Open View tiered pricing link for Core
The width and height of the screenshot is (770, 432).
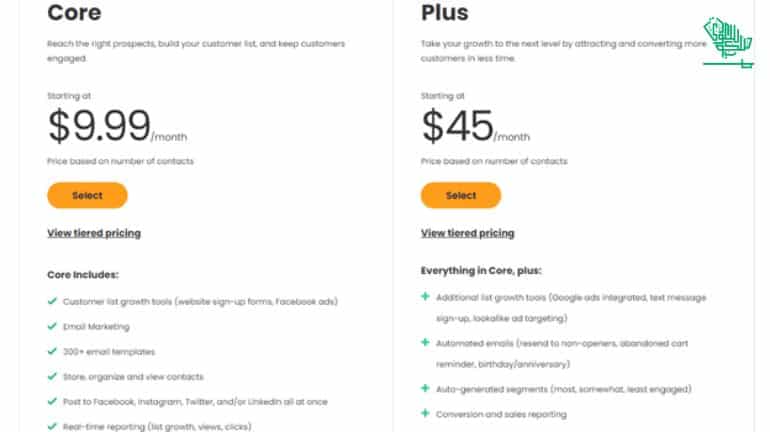point(94,233)
